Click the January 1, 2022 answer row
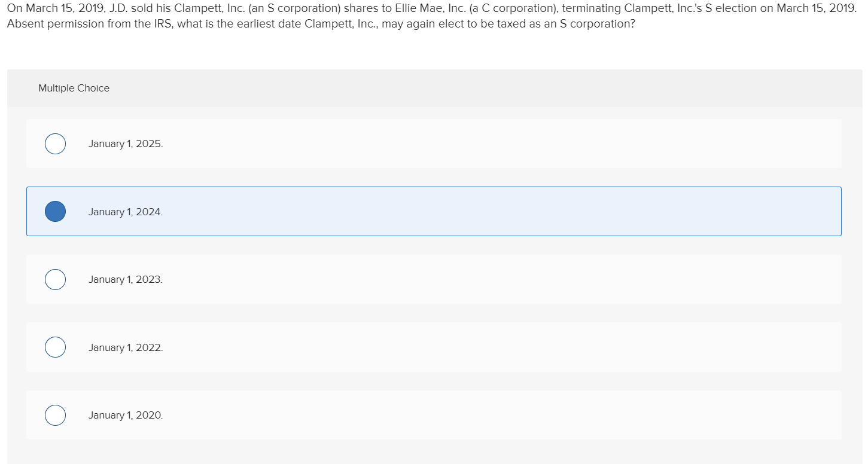Screen dimensions: 868x467 419,347
